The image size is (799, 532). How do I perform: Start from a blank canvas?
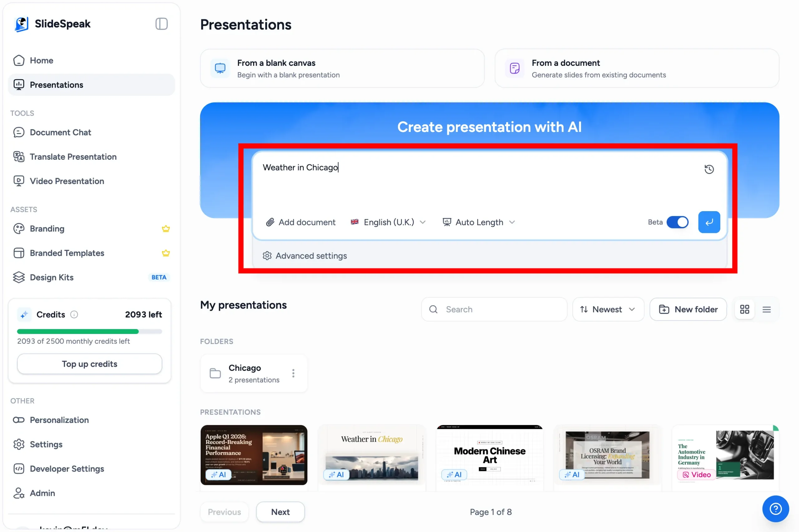[x=342, y=68]
